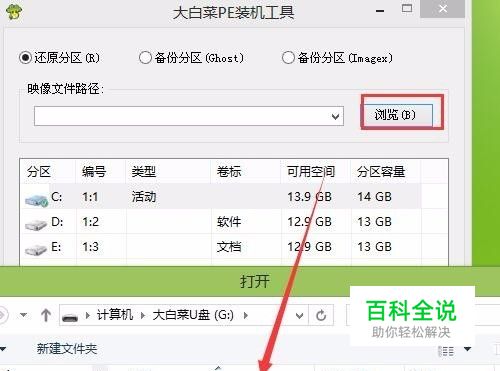Click the 分区容量 column header
The height and width of the screenshot is (371, 500).
[x=381, y=172]
